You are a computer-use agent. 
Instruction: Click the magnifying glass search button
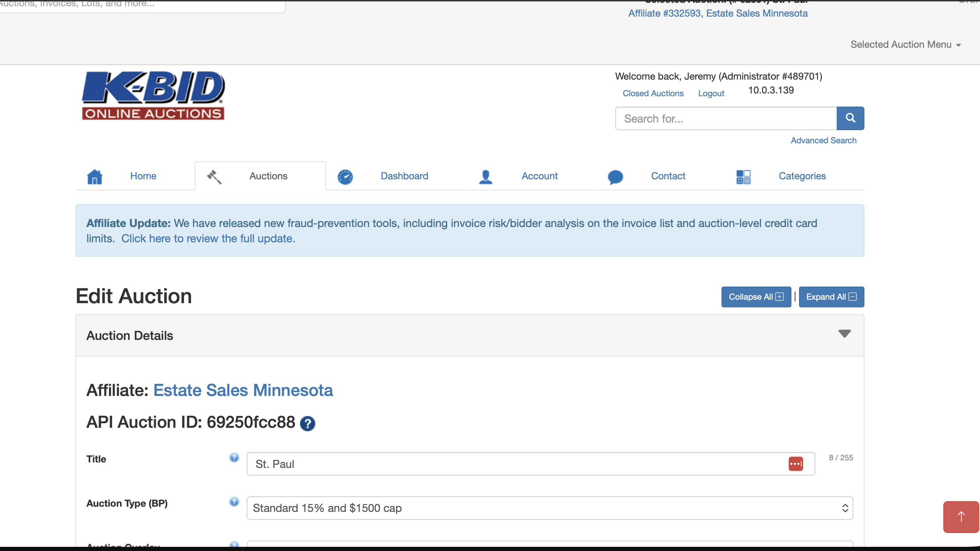click(x=850, y=118)
